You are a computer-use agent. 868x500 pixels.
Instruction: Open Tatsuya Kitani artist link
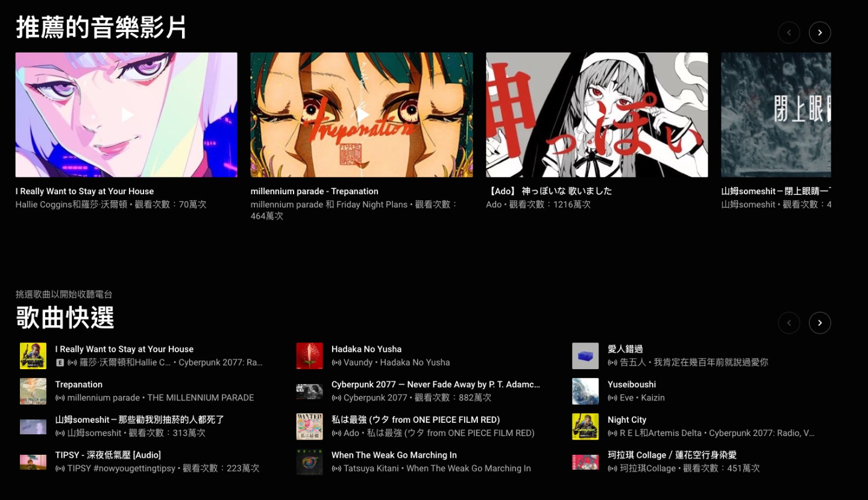coord(372,468)
